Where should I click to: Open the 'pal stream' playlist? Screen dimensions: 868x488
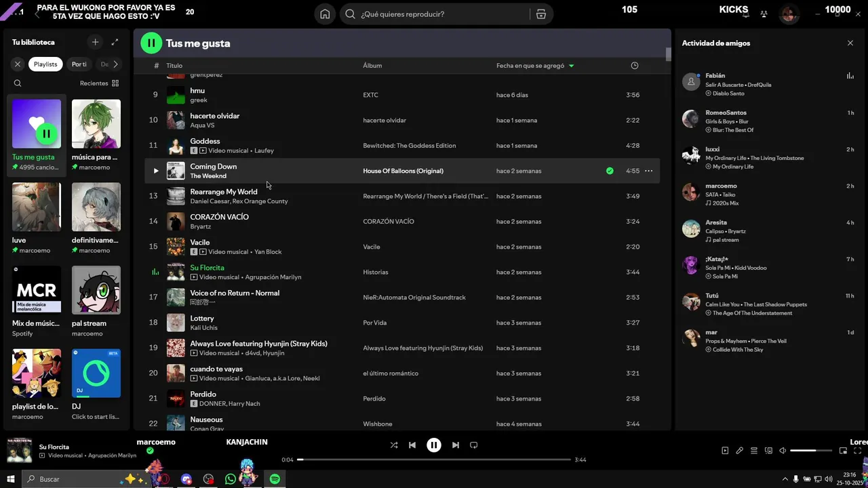pyautogui.click(x=96, y=302)
